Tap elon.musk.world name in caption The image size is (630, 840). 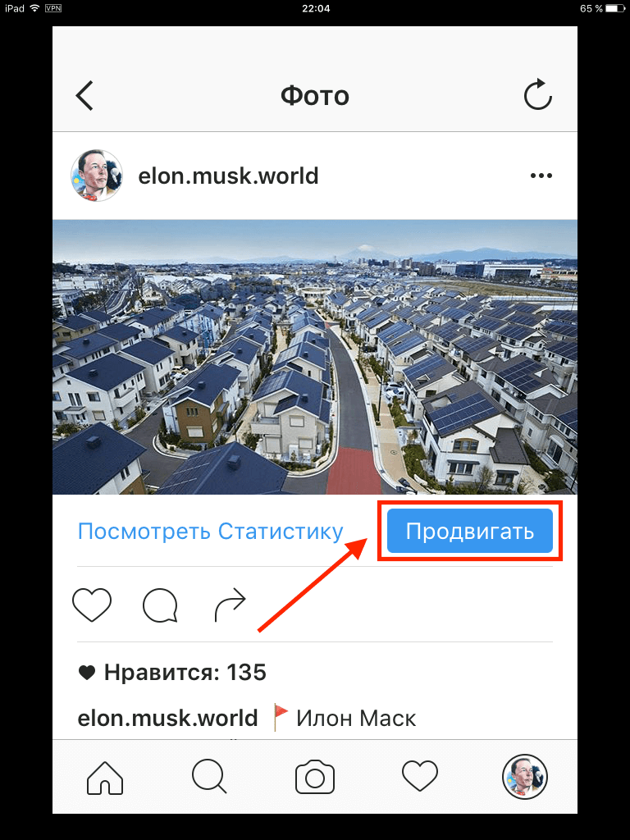(167, 719)
